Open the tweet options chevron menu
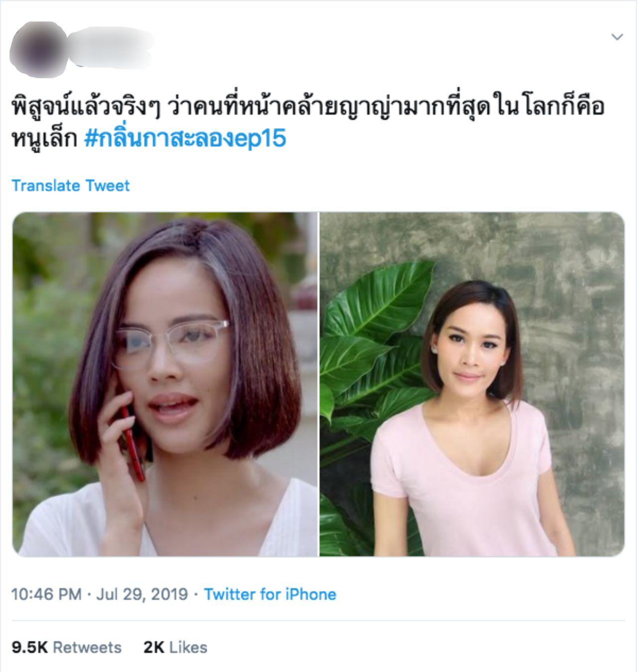The height and width of the screenshot is (672, 638). click(617, 37)
